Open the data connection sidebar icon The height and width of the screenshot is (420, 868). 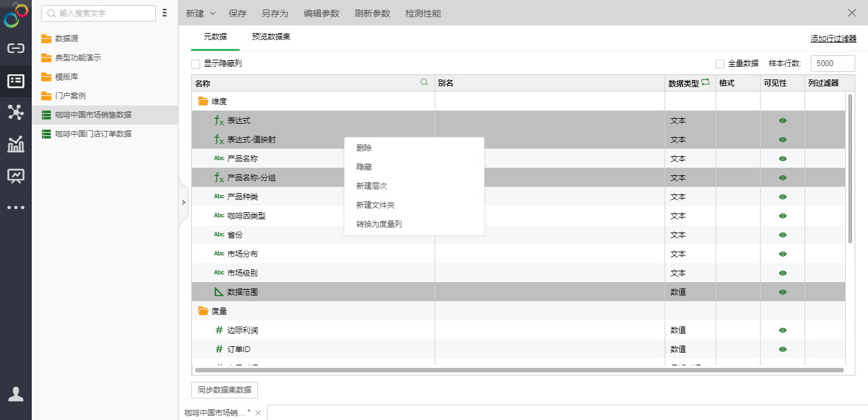(15, 48)
